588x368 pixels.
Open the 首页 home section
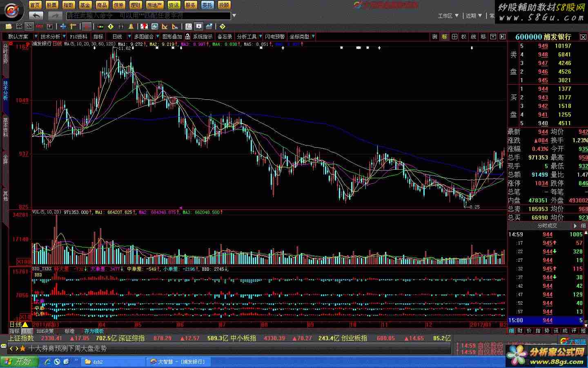[35, 5]
